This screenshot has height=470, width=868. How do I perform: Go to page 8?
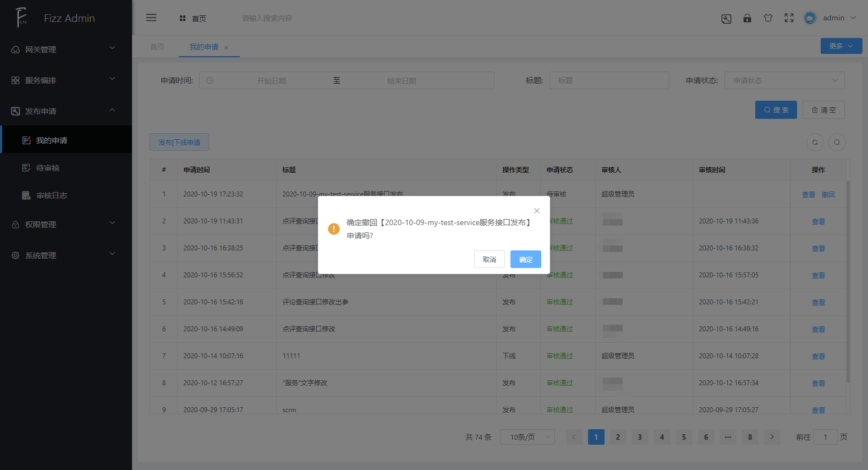(x=750, y=437)
